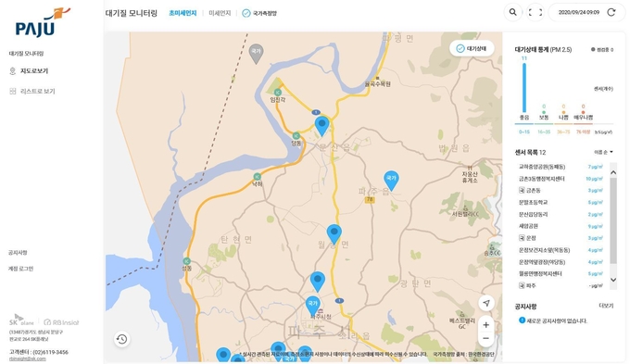Click the 국 badge icon beside 운정

pos(522,238)
